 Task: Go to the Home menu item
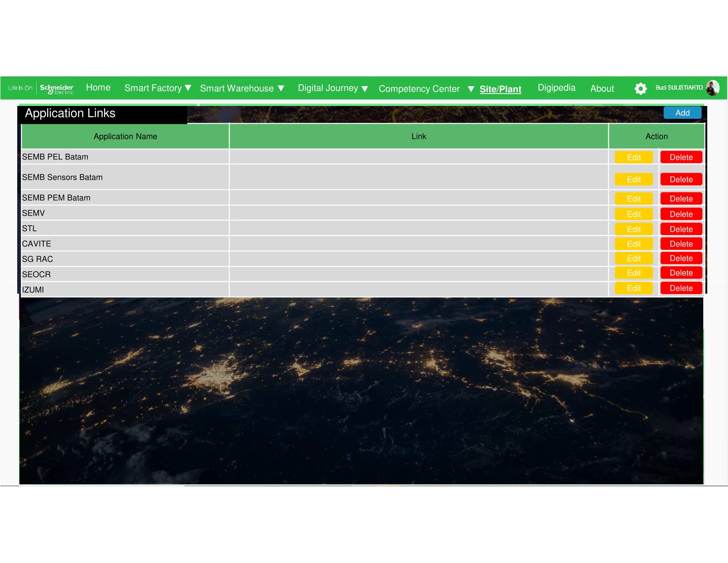pos(98,88)
